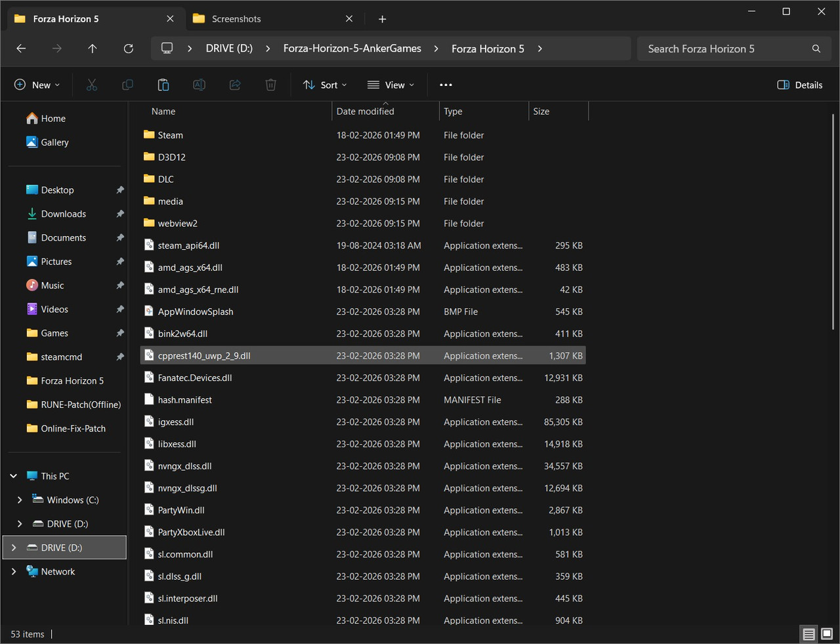The height and width of the screenshot is (644, 840).
Task: Select the DLC folder row
Action: coord(363,179)
